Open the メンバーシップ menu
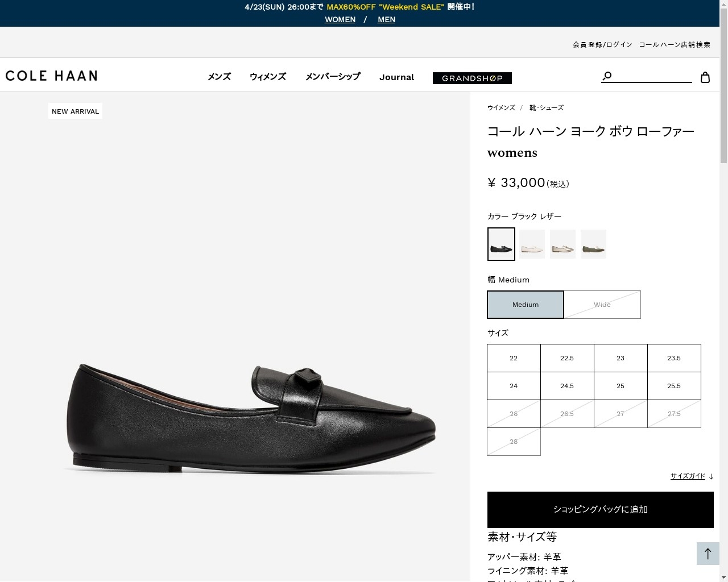This screenshot has width=728, height=582. [333, 77]
